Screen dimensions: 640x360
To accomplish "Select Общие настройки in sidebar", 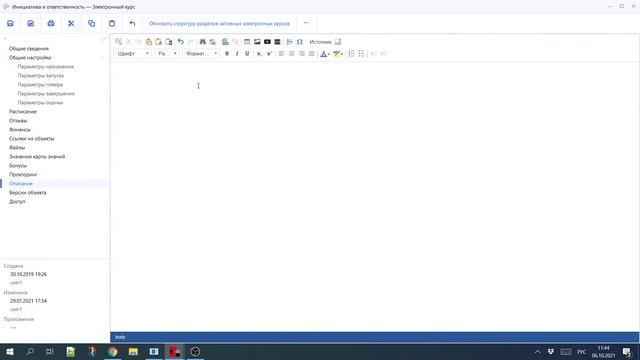I will 30,58.
